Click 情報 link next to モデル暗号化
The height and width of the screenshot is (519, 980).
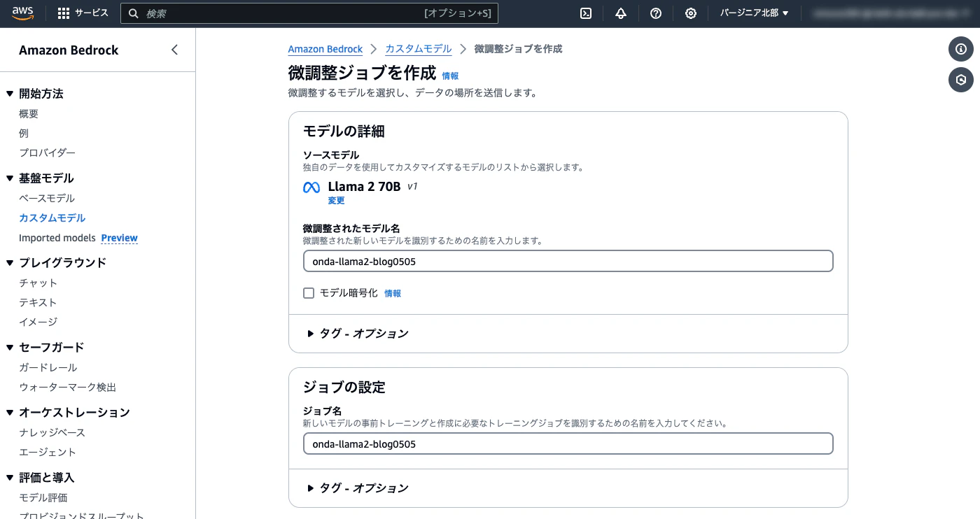click(x=393, y=294)
